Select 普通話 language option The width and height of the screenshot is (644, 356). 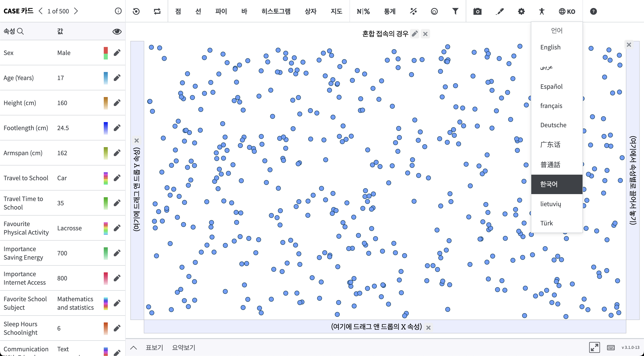557,165
